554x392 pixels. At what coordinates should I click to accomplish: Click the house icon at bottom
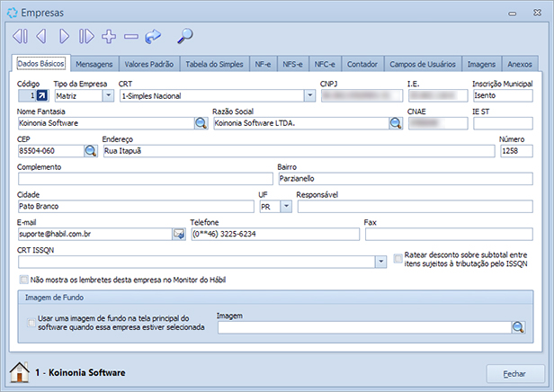tap(20, 372)
